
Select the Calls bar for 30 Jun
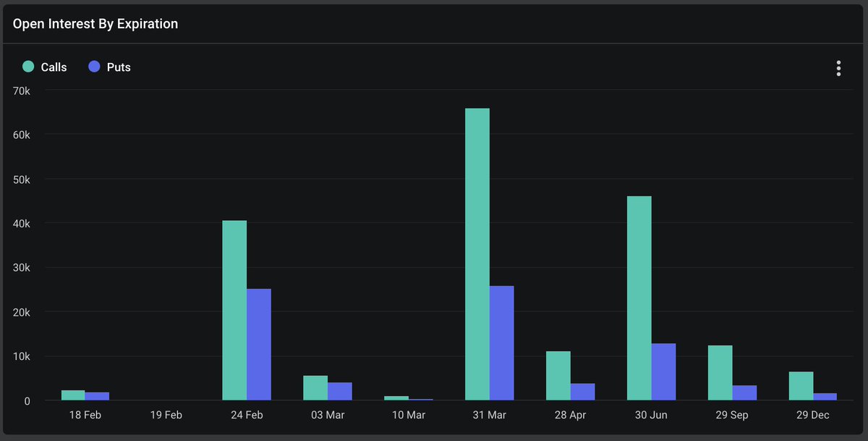[638, 297]
